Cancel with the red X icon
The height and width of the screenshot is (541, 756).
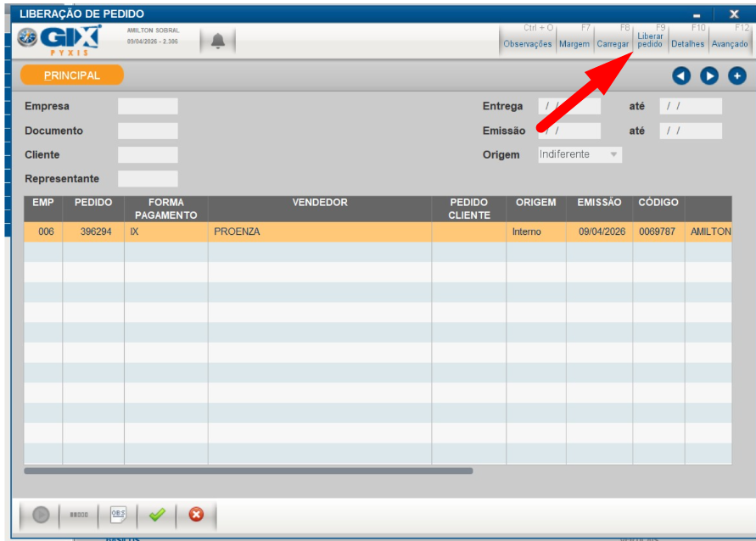point(196,515)
